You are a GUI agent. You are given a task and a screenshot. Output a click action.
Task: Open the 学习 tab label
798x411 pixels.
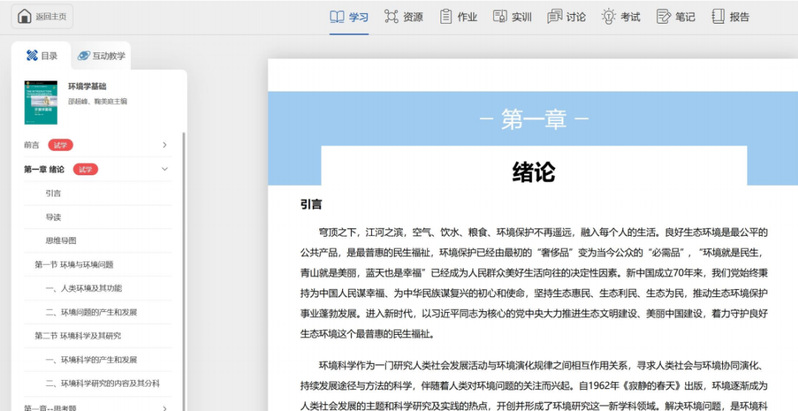tap(358, 17)
